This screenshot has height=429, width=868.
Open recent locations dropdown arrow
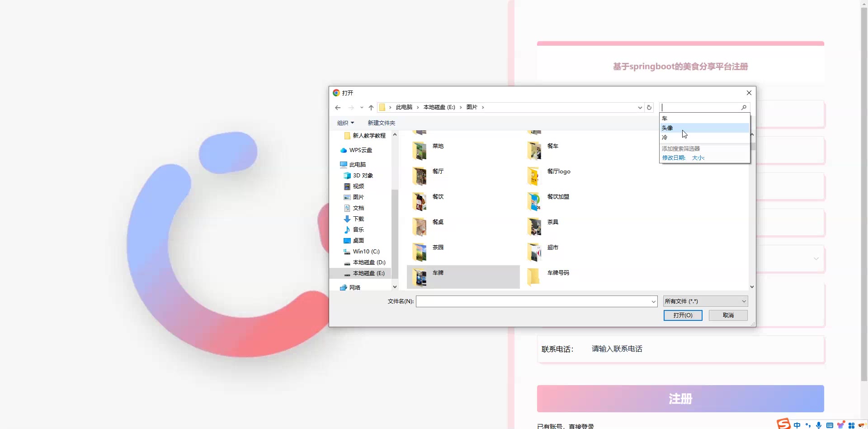[362, 108]
